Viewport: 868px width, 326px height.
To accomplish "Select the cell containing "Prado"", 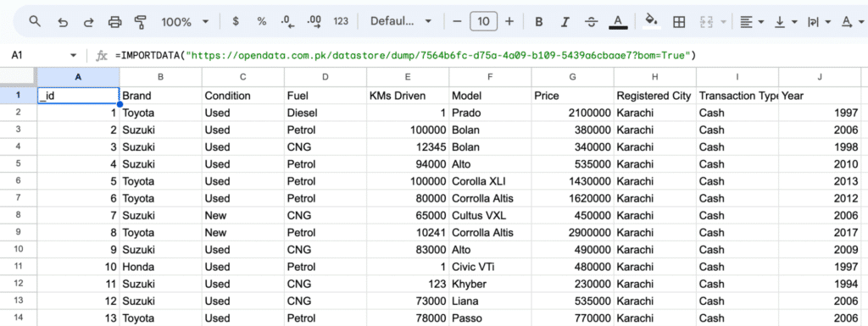I will [x=491, y=113].
